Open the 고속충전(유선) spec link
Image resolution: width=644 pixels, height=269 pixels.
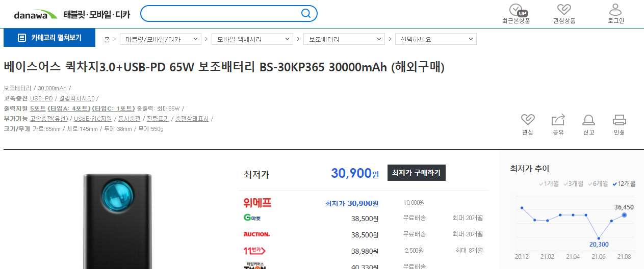pos(49,119)
